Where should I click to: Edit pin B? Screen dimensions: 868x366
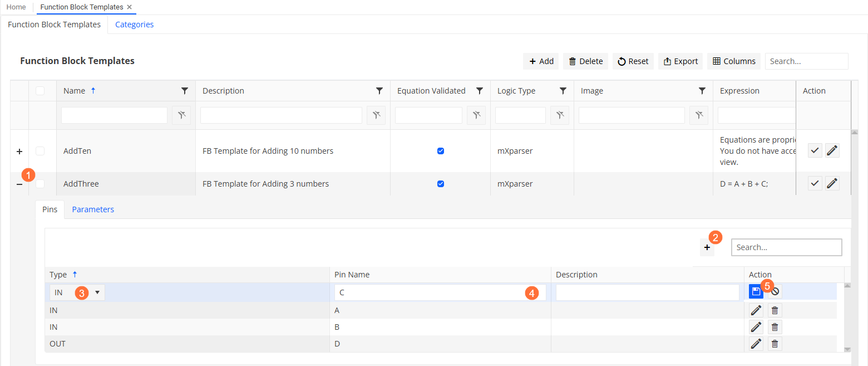[756, 327]
